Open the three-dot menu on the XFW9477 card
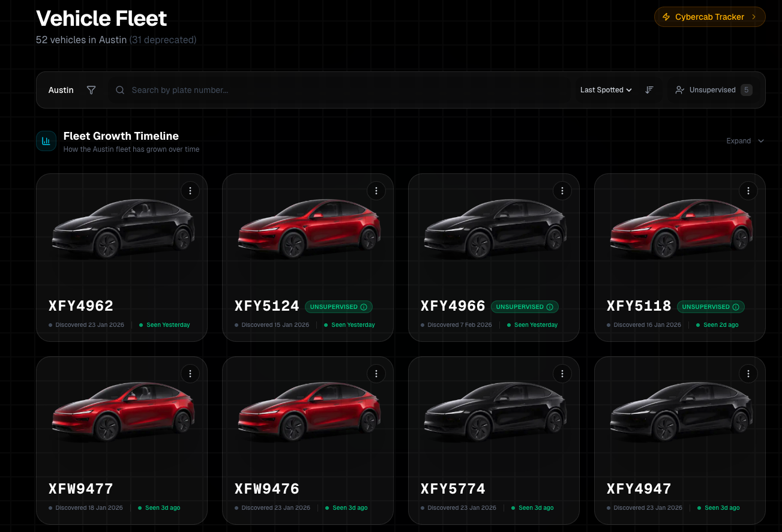Viewport: 782px width, 532px height. click(x=190, y=374)
